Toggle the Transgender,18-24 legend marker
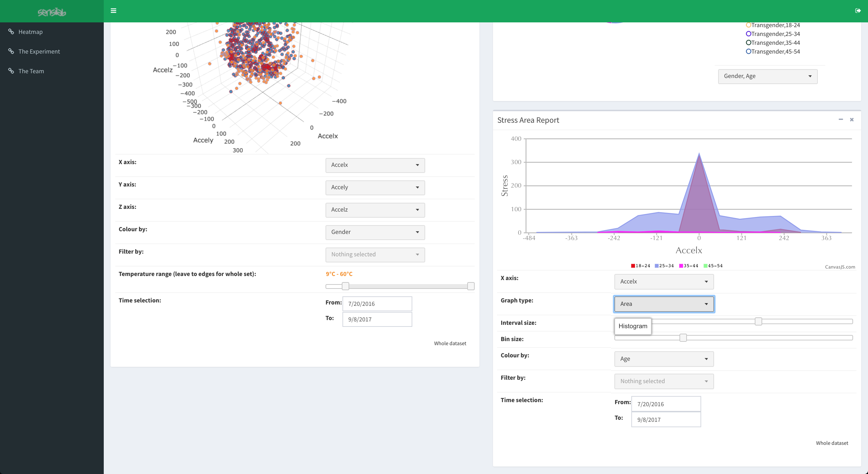 point(748,25)
